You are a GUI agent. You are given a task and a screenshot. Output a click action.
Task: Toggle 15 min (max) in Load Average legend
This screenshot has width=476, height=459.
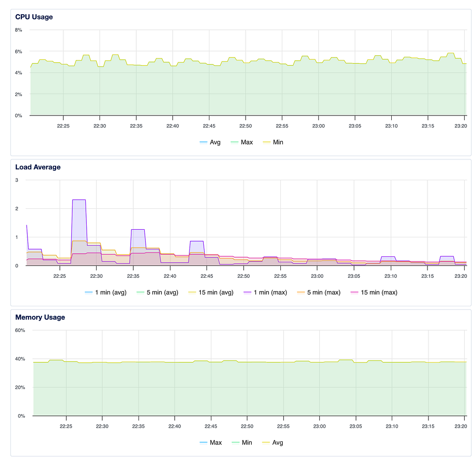coord(374,292)
